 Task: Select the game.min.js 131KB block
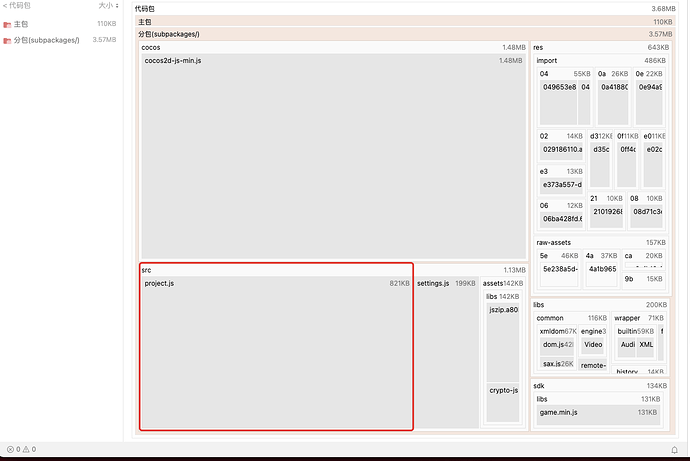[598, 415]
